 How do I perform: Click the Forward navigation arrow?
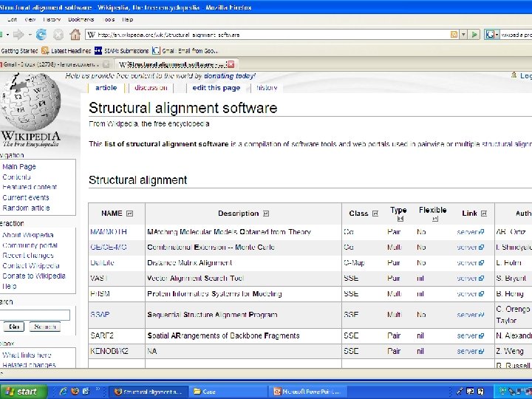[x=18, y=34]
